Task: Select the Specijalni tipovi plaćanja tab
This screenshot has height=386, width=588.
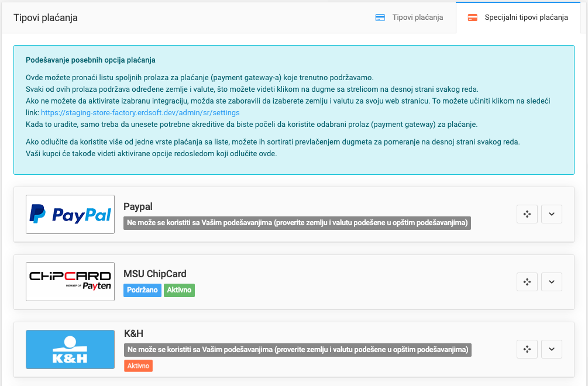Action: [518, 18]
